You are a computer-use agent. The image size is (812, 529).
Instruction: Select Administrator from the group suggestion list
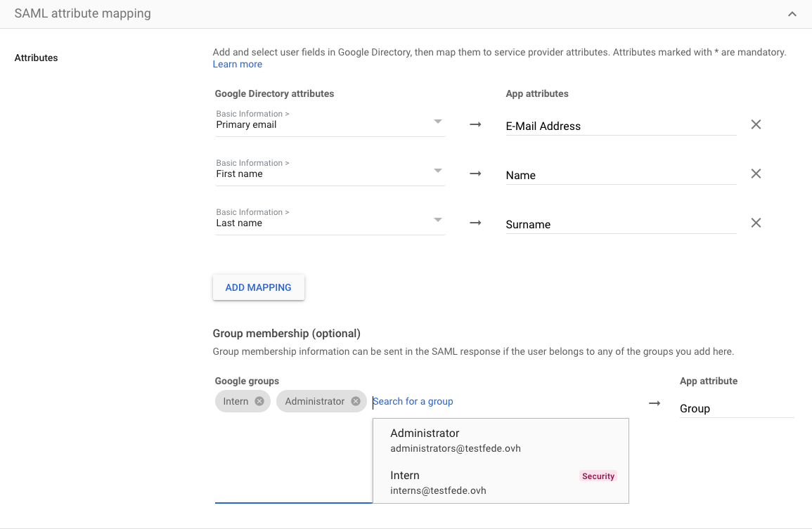(456, 440)
